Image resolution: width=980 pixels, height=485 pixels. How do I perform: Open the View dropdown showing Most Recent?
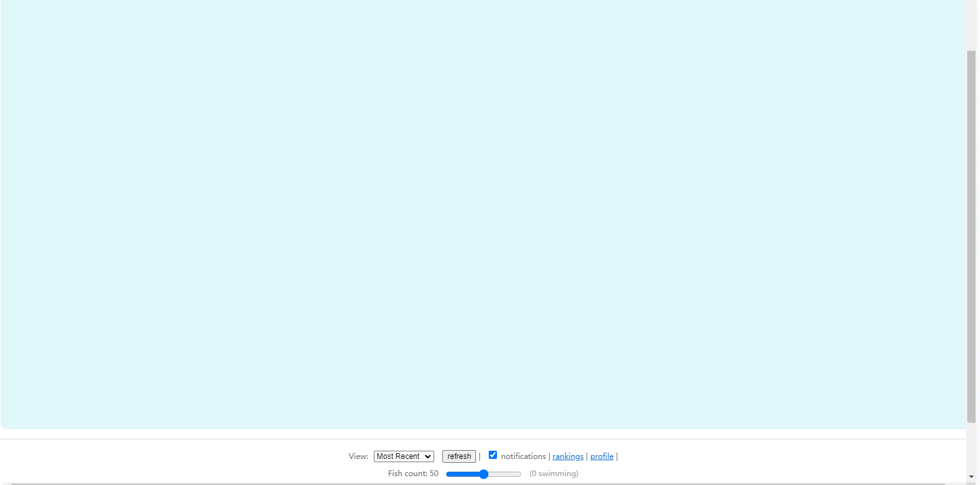tap(399, 456)
